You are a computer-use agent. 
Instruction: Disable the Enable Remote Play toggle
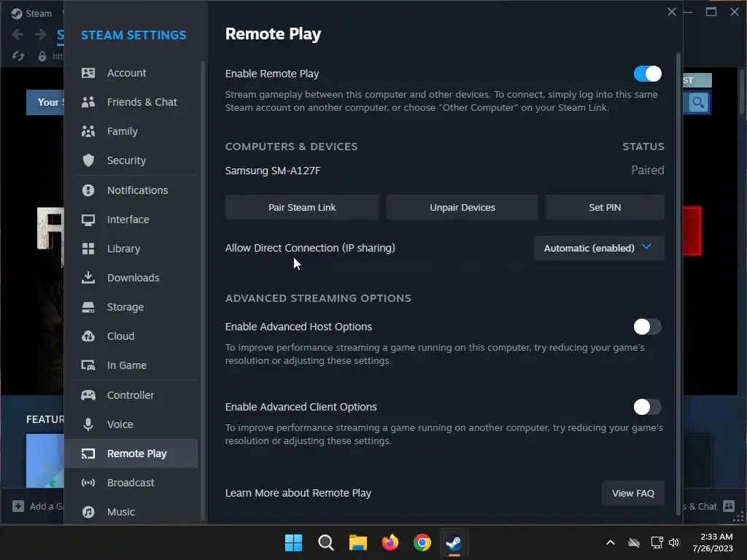[x=648, y=74]
